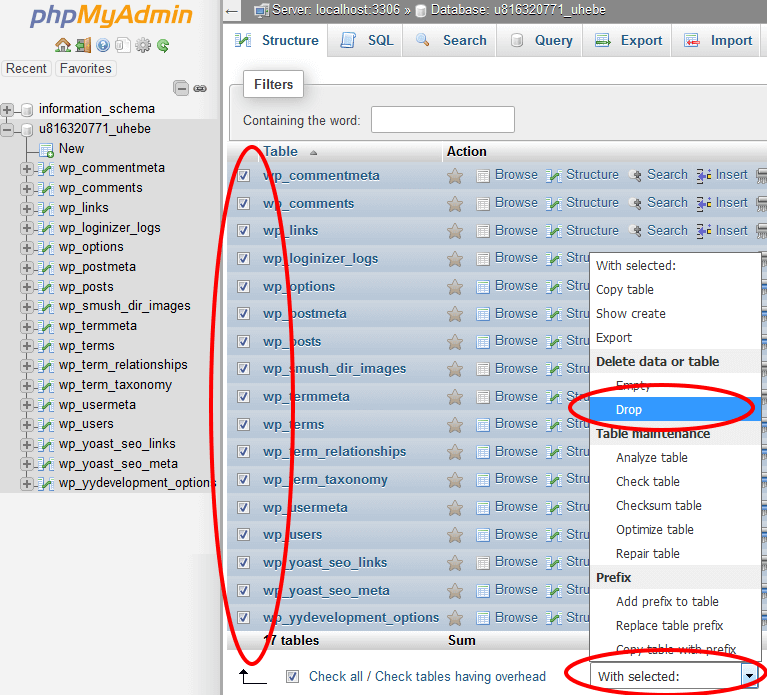Viewport: 767px width, 695px height.
Task: Sort Table column ascending arrow
Action: (314, 153)
